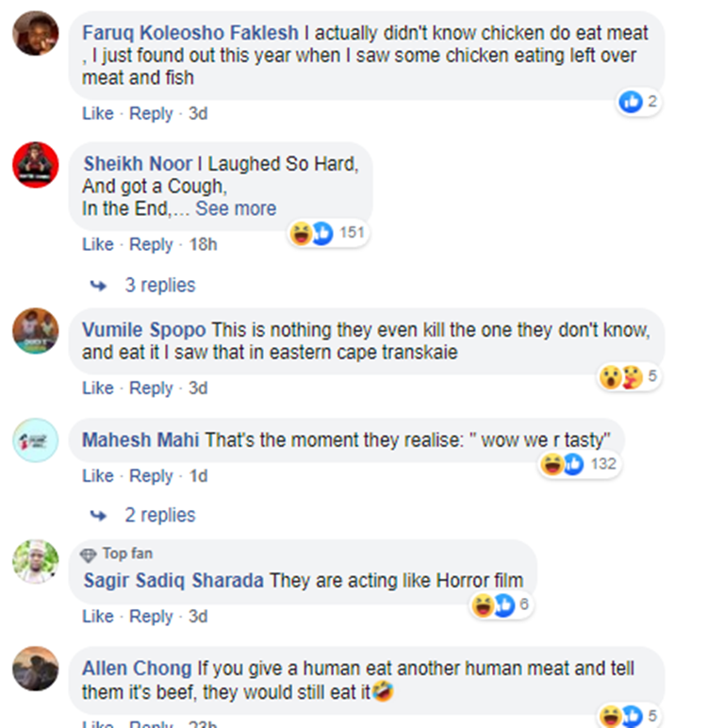Like Faruq Koleosho Faklesh's comment
The image size is (707, 728).
[x=97, y=113]
